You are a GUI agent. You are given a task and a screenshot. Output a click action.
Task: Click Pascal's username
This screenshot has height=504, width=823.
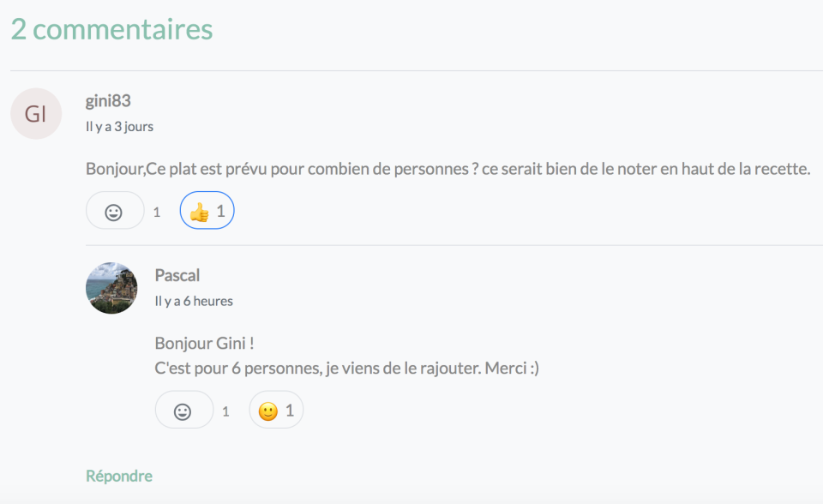[x=177, y=275]
